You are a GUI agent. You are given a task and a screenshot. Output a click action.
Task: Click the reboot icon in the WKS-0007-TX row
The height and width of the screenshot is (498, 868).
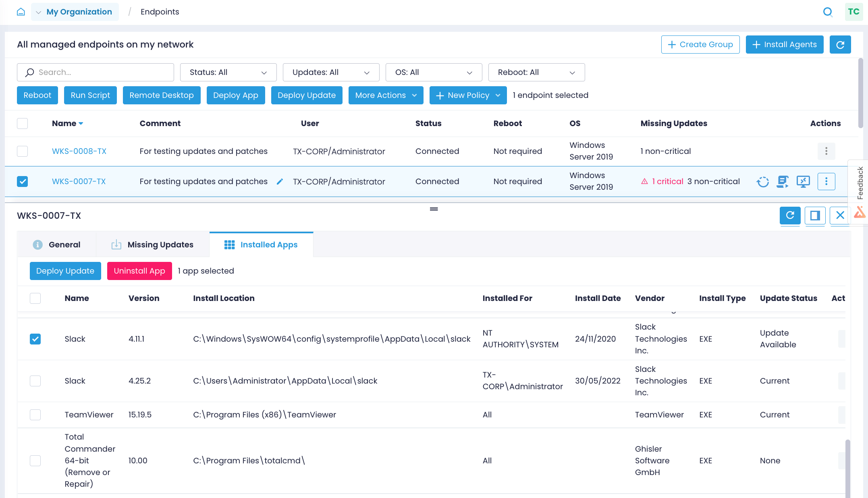(x=762, y=182)
